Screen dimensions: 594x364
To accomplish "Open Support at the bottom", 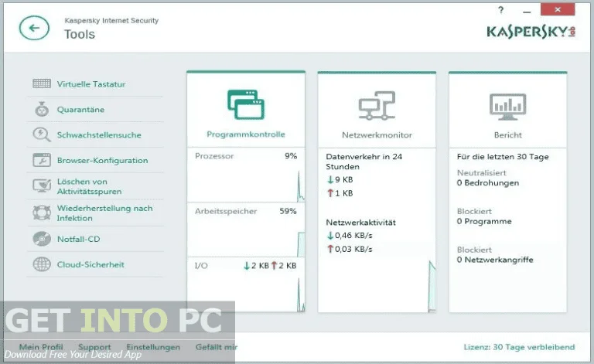I will pos(94,346).
